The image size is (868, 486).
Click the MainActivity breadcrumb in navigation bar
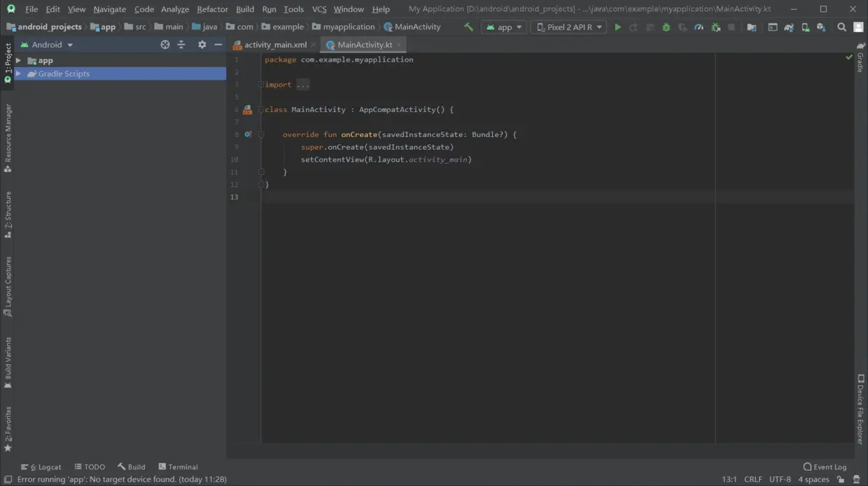click(x=417, y=27)
